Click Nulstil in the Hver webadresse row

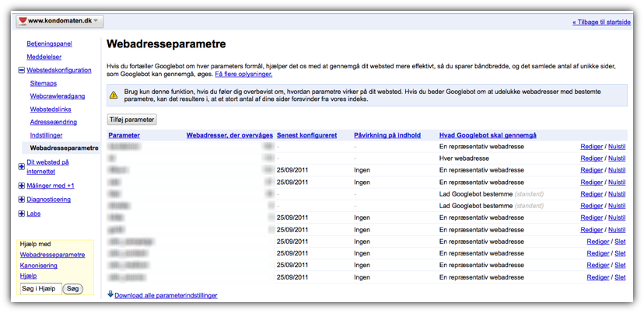pos(617,158)
